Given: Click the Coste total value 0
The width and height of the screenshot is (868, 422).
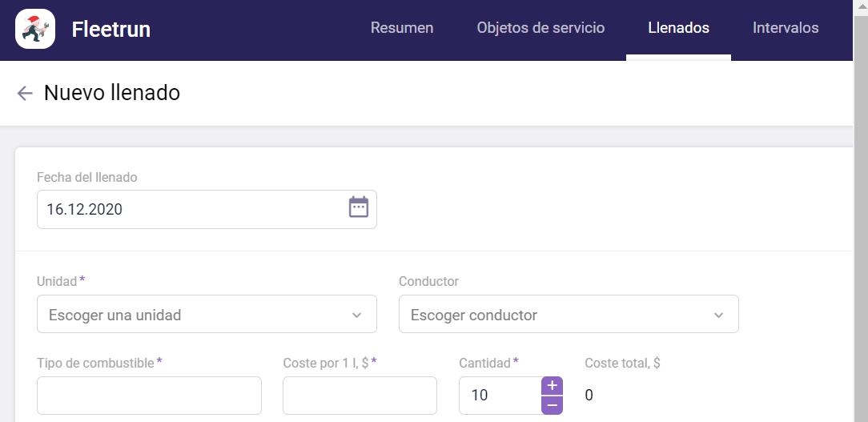Looking at the screenshot, I should point(589,395).
